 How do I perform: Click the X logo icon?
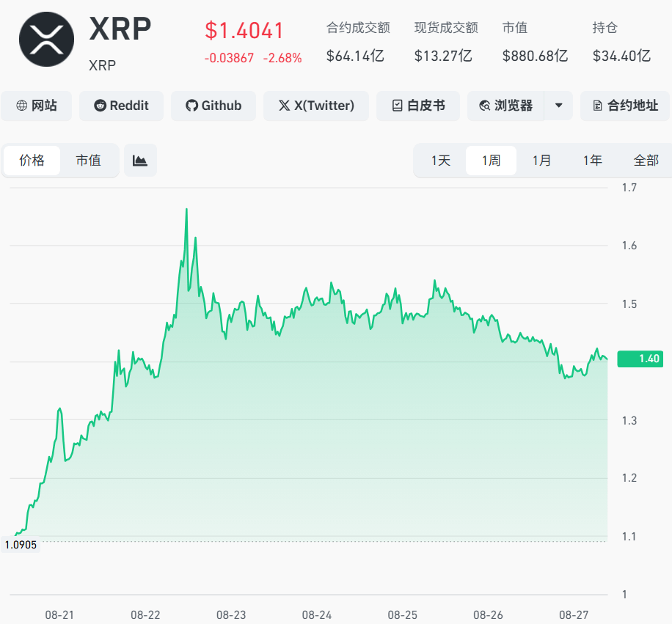tap(284, 106)
